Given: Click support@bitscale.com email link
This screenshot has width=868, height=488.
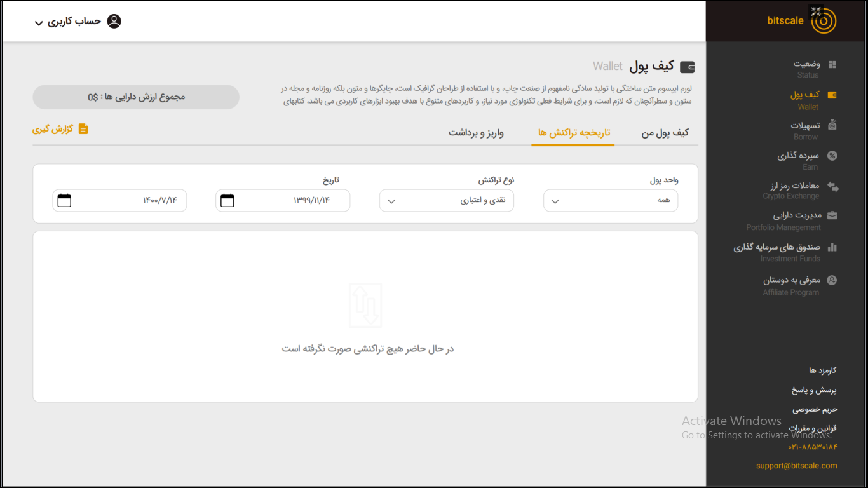Looking at the screenshot, I should [796, 466].
